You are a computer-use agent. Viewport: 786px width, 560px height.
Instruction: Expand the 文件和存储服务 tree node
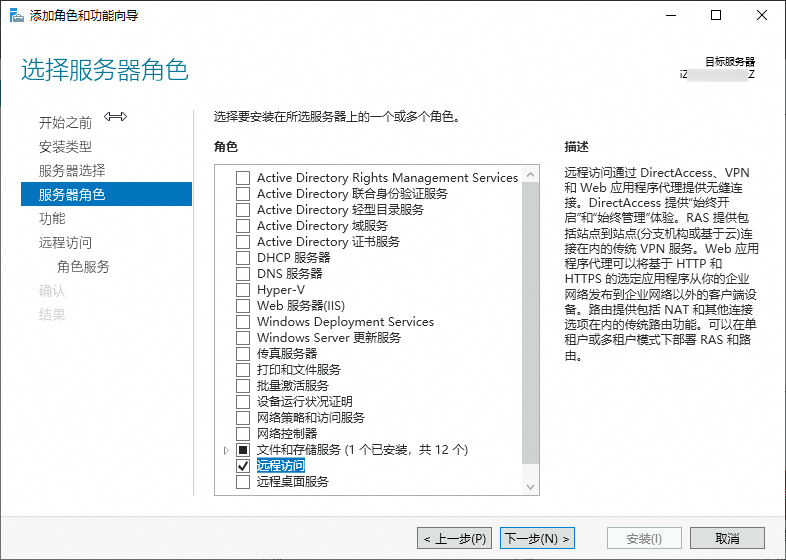[x=226, y=450]
